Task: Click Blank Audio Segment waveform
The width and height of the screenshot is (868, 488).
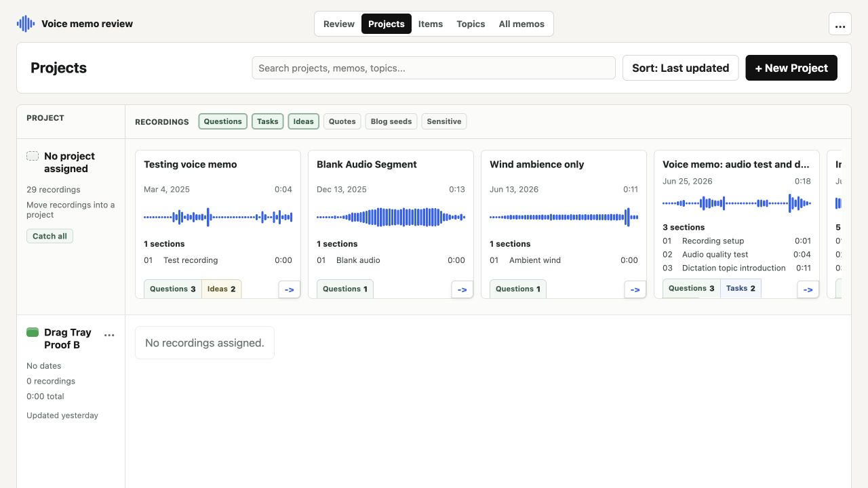Action: click(x=391, y=217)
